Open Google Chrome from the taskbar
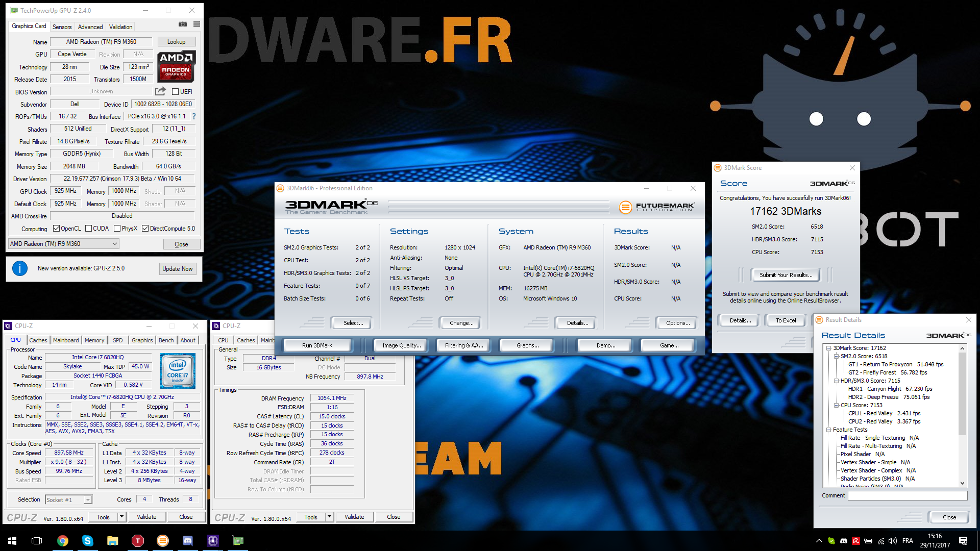 tap(62, 541)
